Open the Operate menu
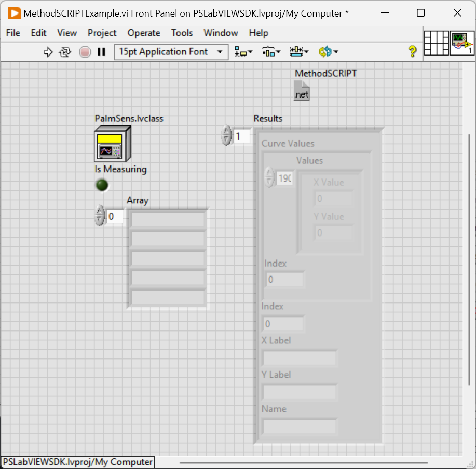 pyautogui.click(x=144, y=33)
